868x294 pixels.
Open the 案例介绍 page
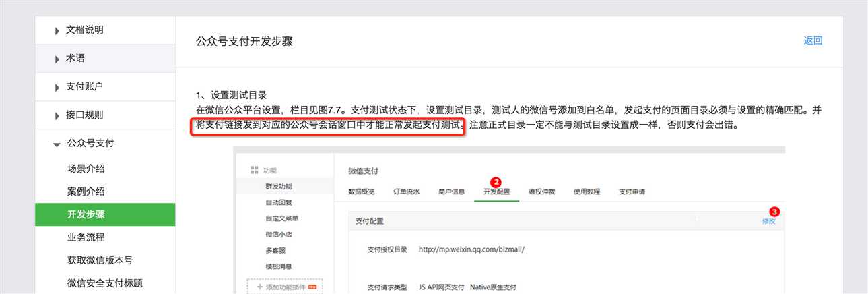click(86, 192)
